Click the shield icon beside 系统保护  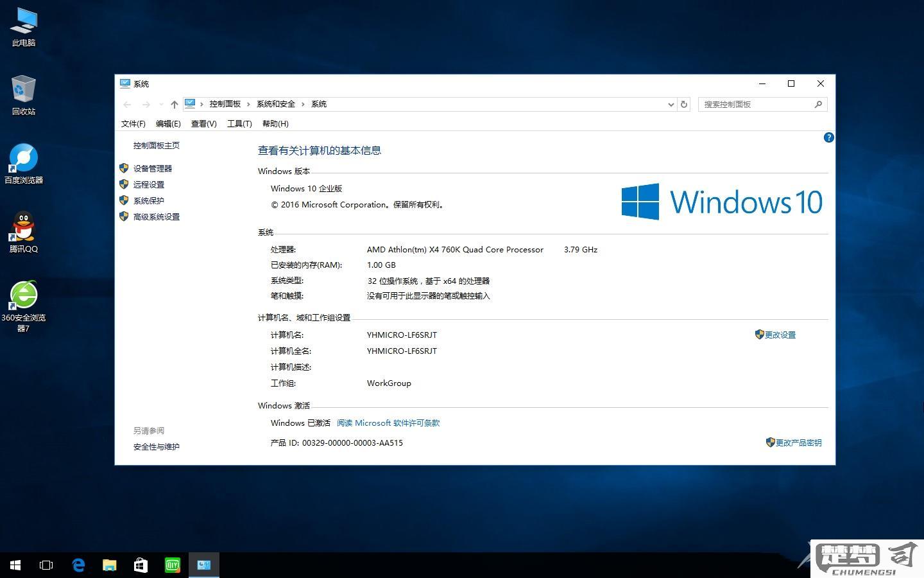pos(124,200)
